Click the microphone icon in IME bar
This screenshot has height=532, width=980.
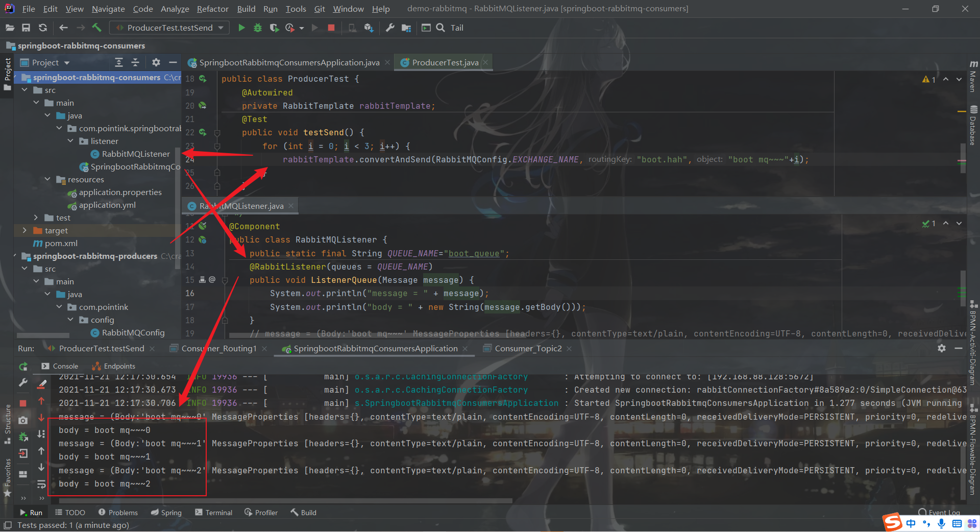pyautogui.click(x=942, y=523)
